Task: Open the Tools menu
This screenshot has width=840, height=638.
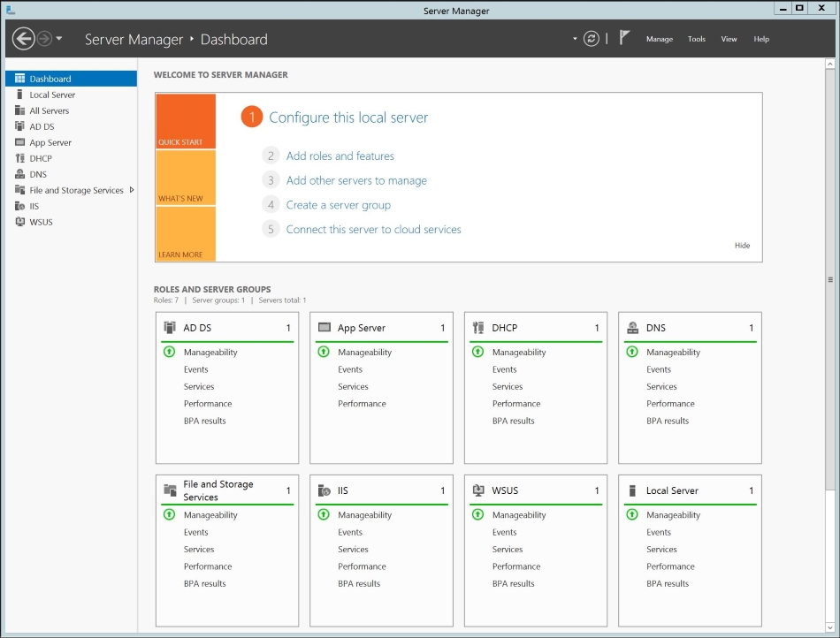Action: click(697, 39)
